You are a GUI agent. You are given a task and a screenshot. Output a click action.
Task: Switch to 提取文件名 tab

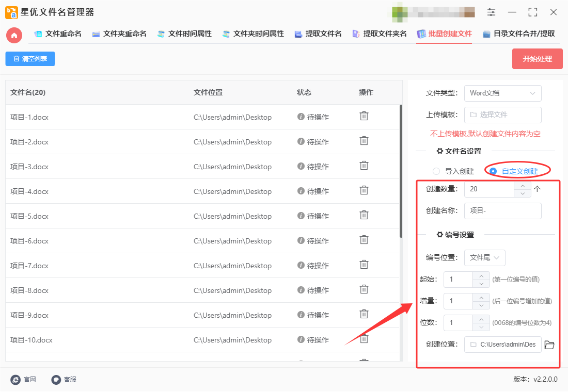pyautogui.click(x=318, y=34)
